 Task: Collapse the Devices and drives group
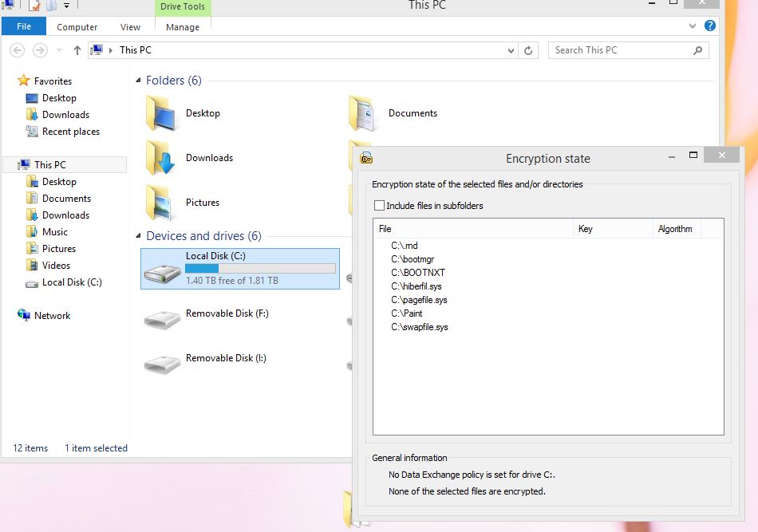click(138, 236)
